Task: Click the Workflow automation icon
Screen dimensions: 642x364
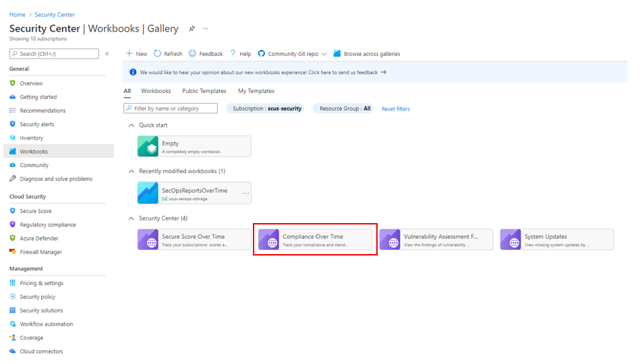Action: pyautogui.click(x=13, y=324)
